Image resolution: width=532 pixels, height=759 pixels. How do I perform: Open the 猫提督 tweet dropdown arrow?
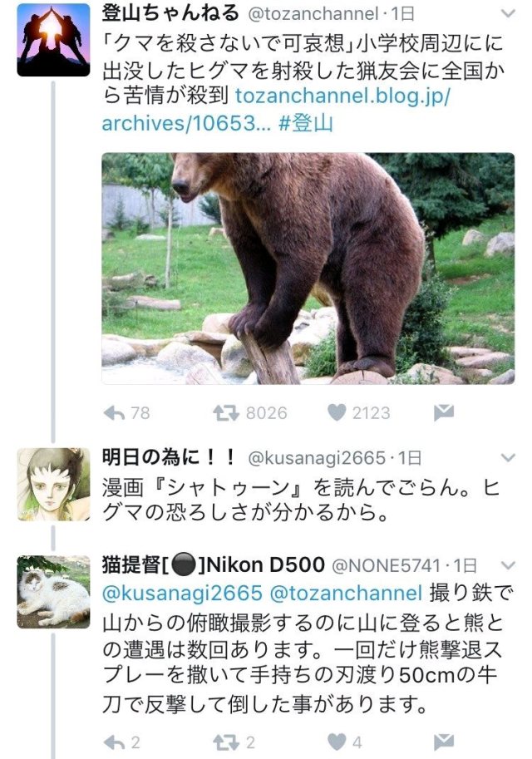pyautogui.click(x=505, y=565)
